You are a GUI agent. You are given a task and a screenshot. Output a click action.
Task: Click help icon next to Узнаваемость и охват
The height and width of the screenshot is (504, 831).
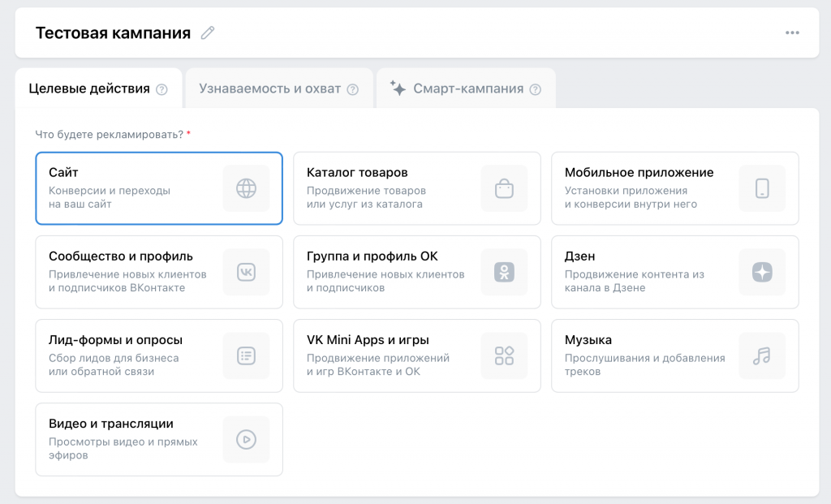pyautogui.click(x=352, y=89)
